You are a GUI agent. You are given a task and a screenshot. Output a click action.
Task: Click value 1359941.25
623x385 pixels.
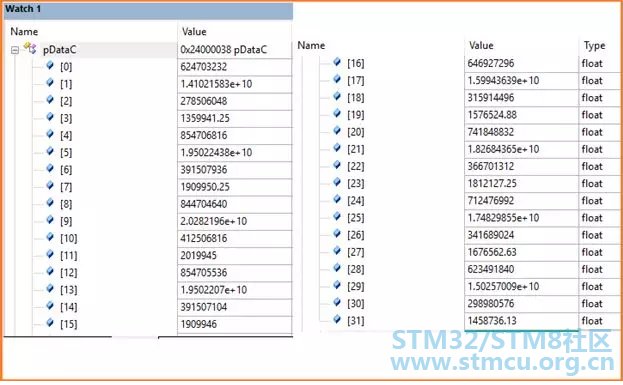pos(205,118)
